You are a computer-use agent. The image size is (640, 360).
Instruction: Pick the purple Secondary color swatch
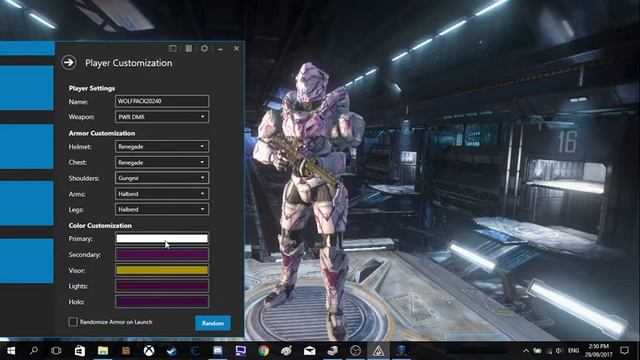pyautogui.click(x=162, y=254)
